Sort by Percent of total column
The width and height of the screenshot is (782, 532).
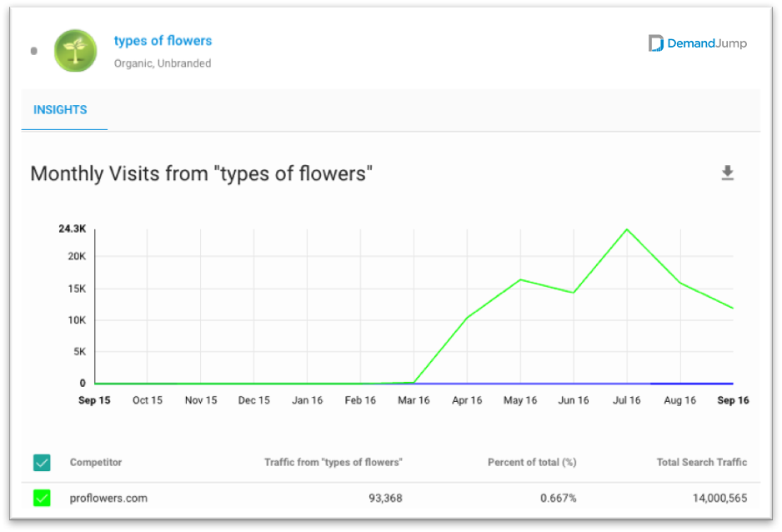pyautogui.click(x=532, y=462)
